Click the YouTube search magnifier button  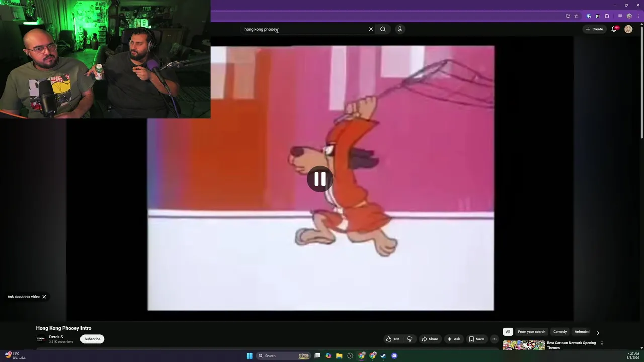[383, 29]
